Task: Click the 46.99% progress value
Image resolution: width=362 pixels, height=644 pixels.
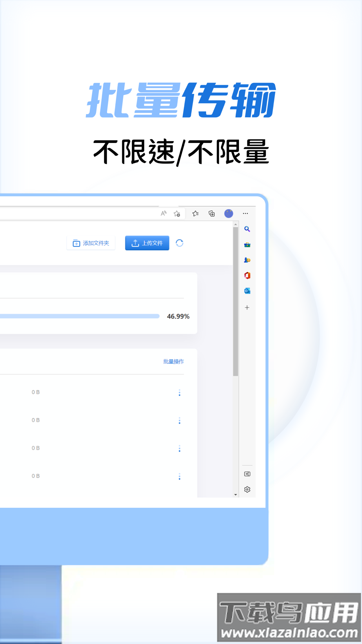Action: tap(178, 316)
